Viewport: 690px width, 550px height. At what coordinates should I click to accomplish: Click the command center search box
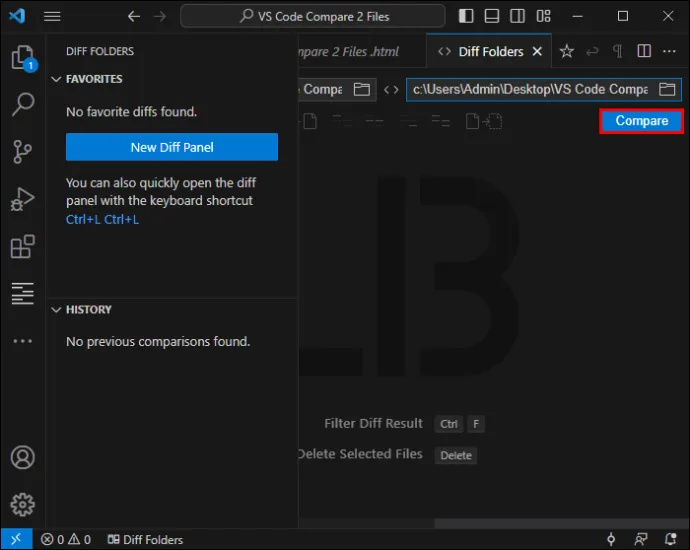[313, 16]
